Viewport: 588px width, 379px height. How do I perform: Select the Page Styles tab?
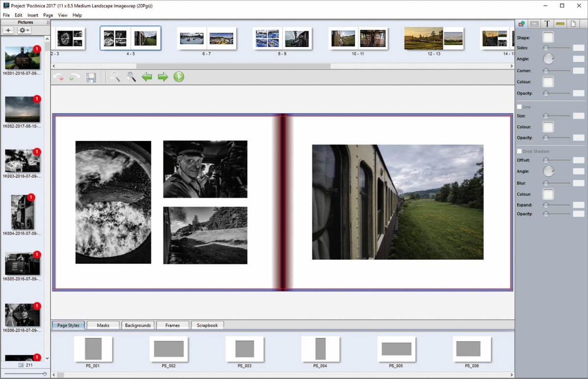[x=68, y=325]
